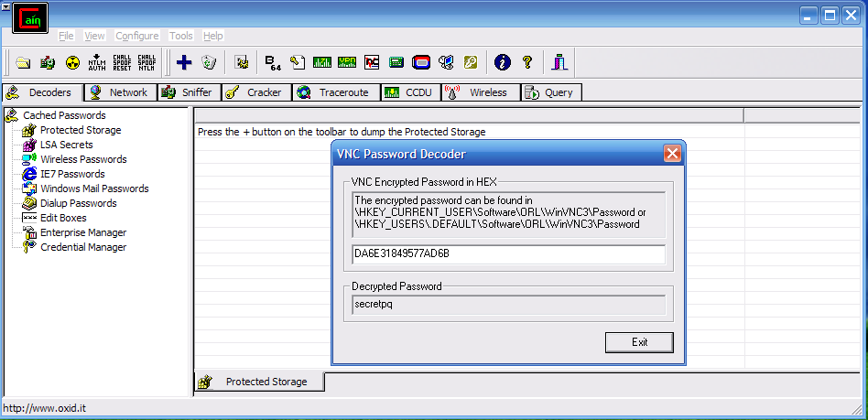Select Wireless Passwords tree item
868x420 pixels.
[83, 159]
